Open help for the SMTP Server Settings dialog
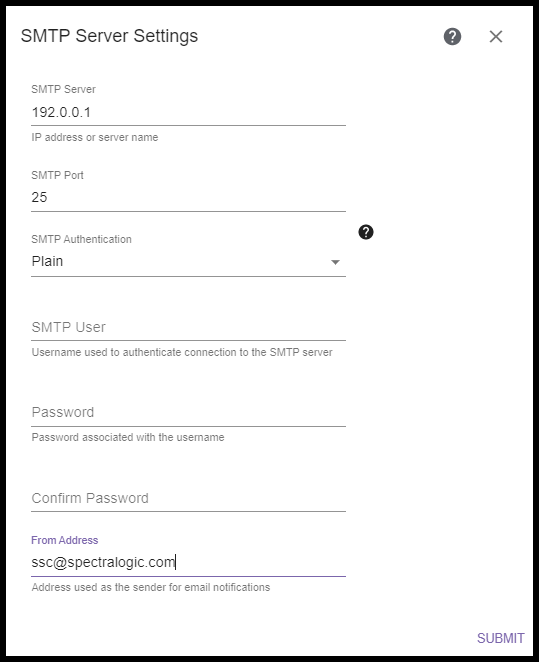Viewport: 539px width, 662px height. tap(452, 36)
